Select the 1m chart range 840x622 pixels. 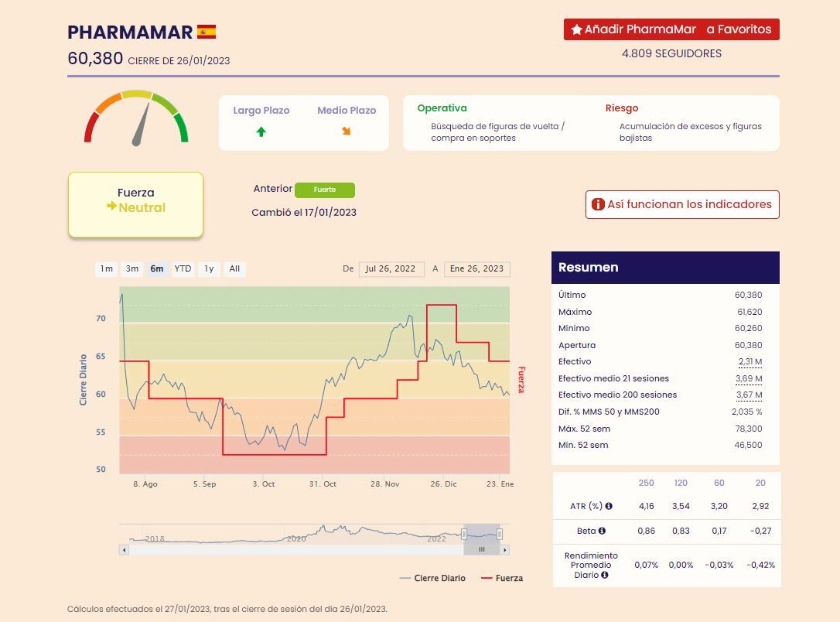click(x=107, y=268)
